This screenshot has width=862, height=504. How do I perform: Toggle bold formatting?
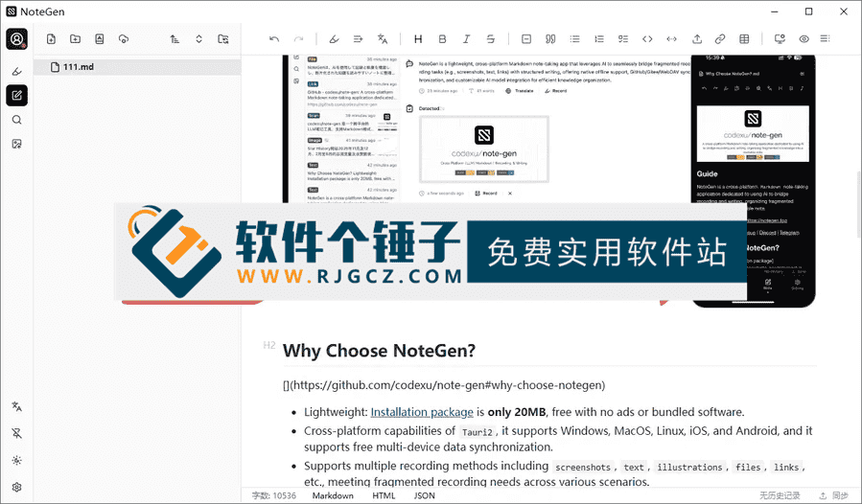(x=443, y=39)
